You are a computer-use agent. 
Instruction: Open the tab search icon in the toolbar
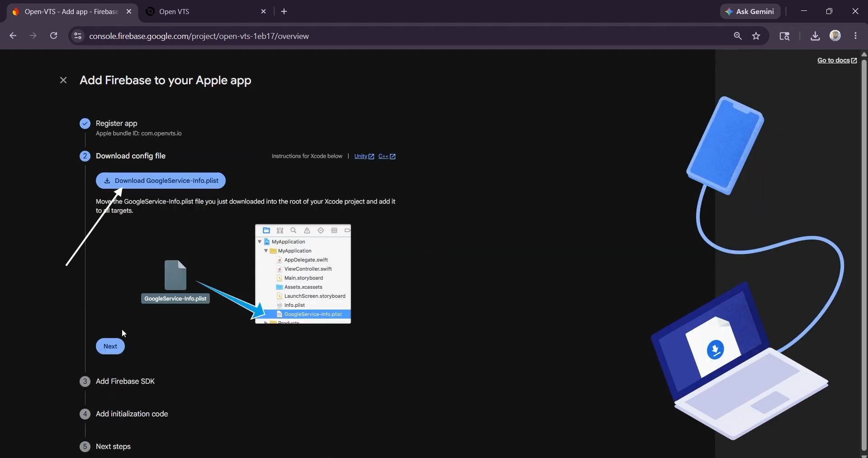(785, 36)
